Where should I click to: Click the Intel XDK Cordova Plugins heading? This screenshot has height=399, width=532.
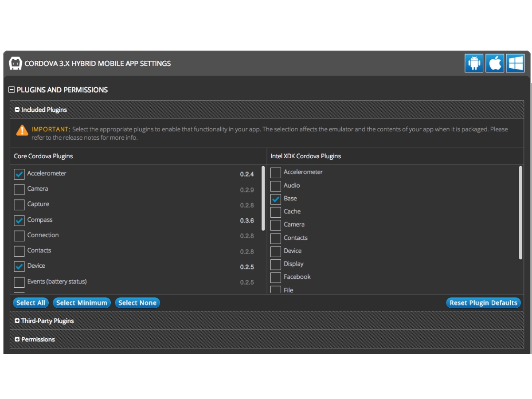pyautogui.click(x=306, y=156)
